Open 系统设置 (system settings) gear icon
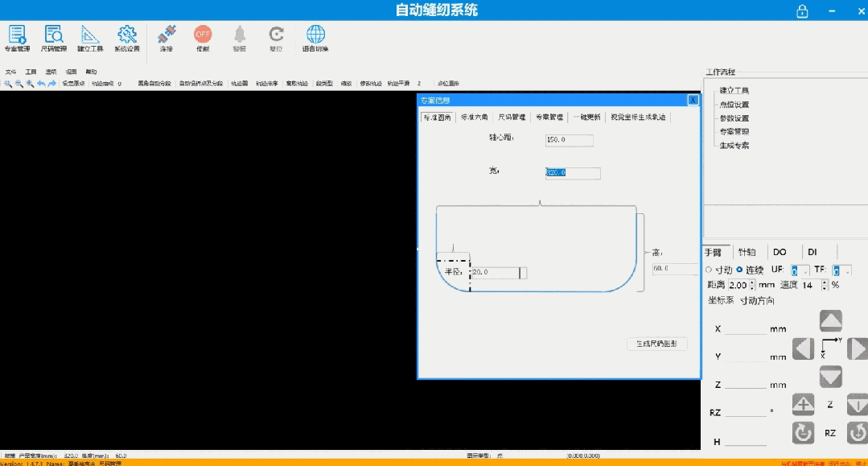This screenshot has width=868, height=466. coord(127,38)
